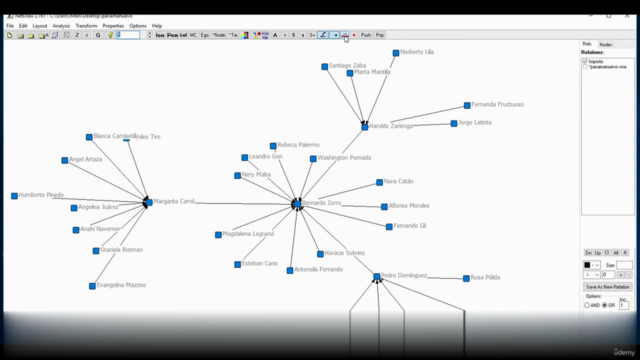
Task: Open the comparison operator dropdown
Action: tap(591, 275)
